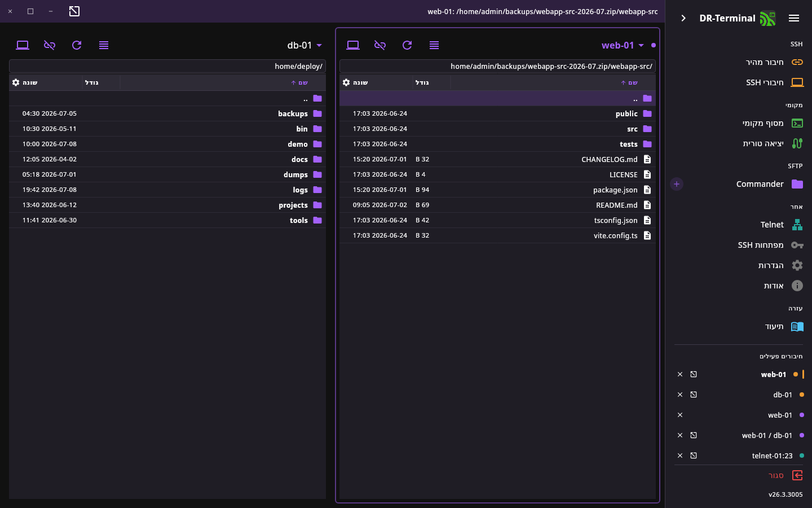Open settings (הגדרות) in sidebar

739,265
